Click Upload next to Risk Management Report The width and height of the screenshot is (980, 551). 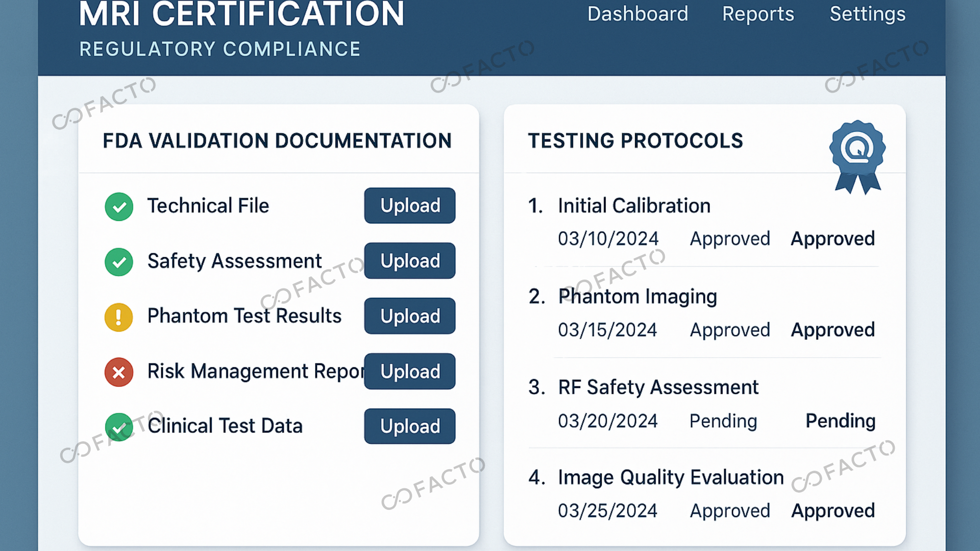[410, 371]
